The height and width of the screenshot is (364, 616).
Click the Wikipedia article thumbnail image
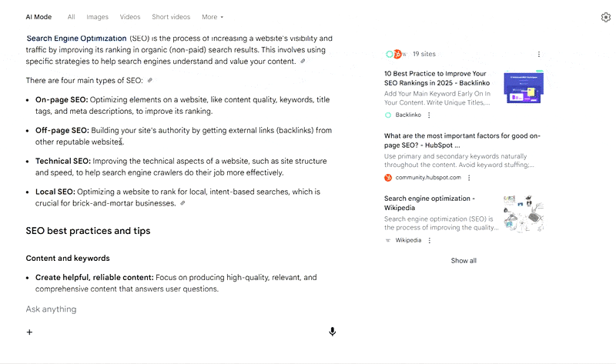coord(524,212)
